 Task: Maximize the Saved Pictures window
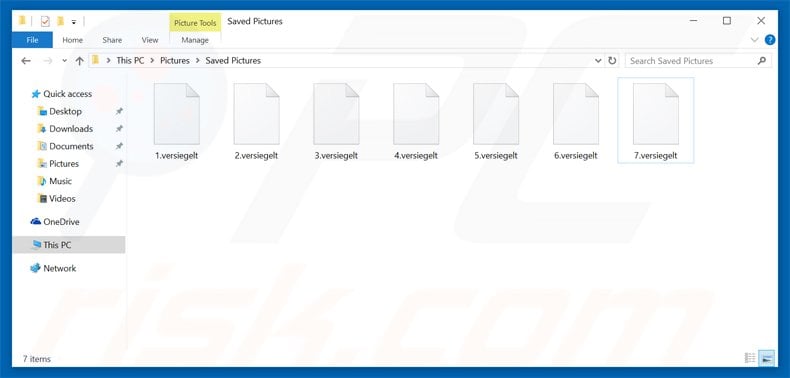[727, 21]
